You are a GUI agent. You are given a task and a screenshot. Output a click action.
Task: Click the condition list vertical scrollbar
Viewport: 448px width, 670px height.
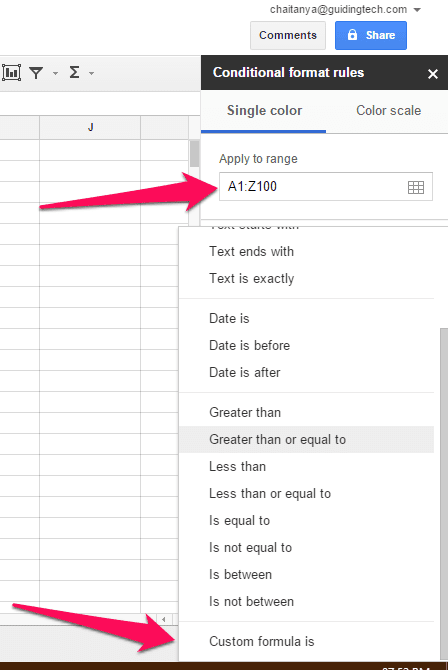pyautogui.click(x=444, y=494)
